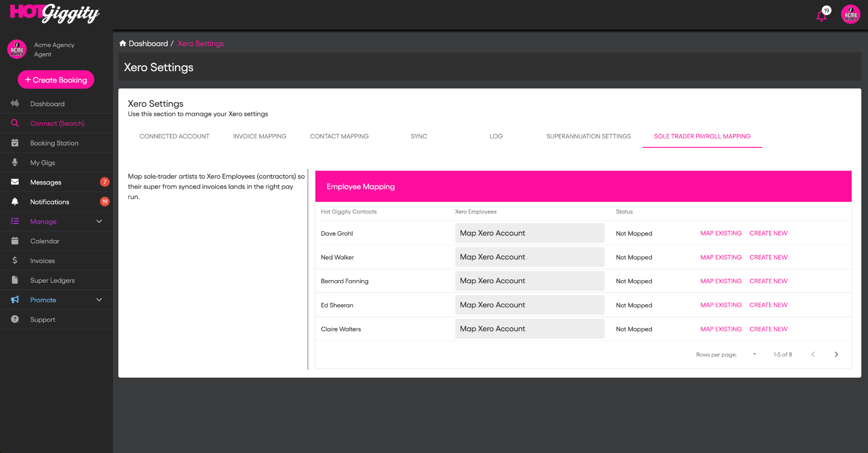Image resolution: width=868 pixels, height=453 pixels.
Task: Click the Invoices dollar icon
Action: coord(15,260)
